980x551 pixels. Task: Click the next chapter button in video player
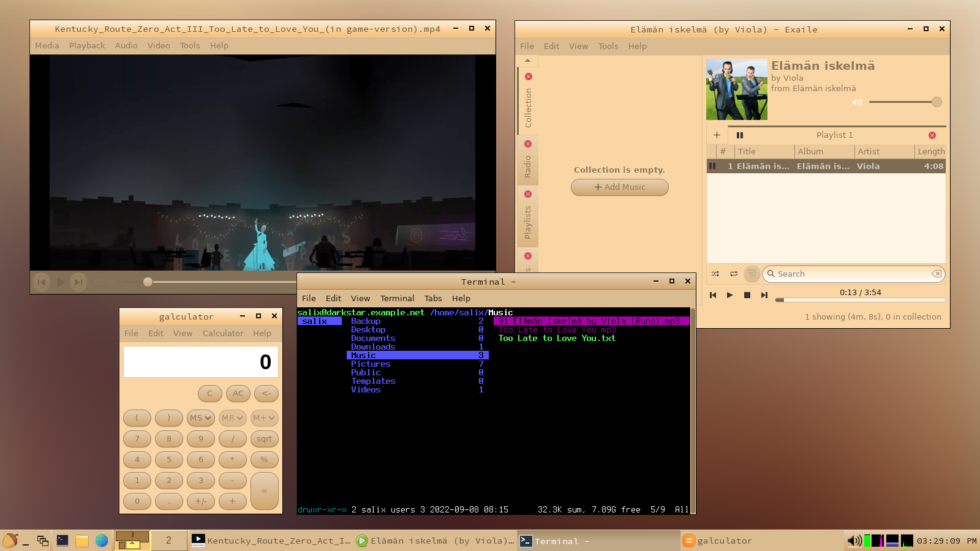(x=78, y=282)
